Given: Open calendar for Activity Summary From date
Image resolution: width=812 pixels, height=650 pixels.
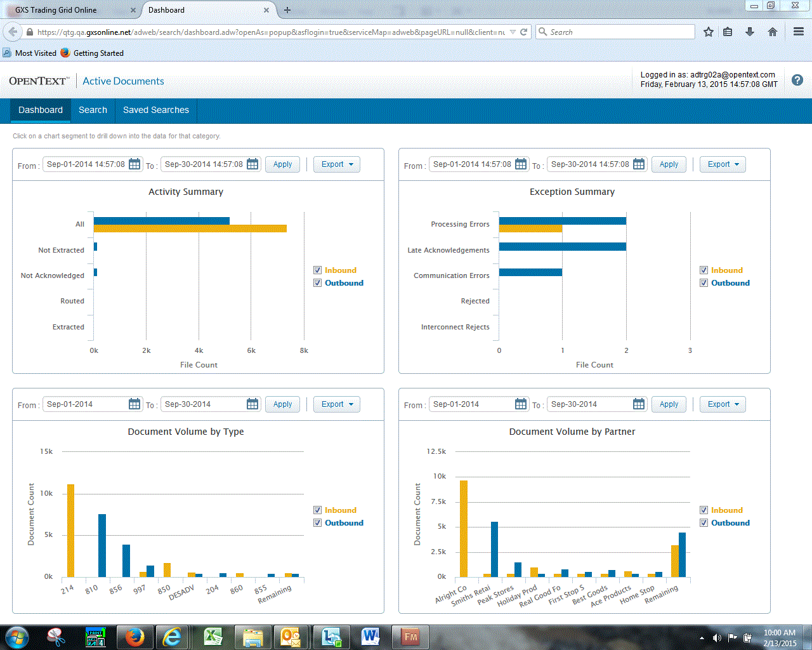Looking at the screenshot, I should [x=134, y=164].
